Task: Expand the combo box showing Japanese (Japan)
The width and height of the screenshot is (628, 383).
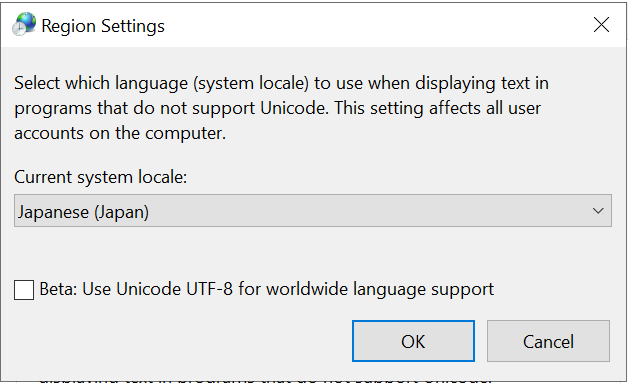Action: [313, 211]
